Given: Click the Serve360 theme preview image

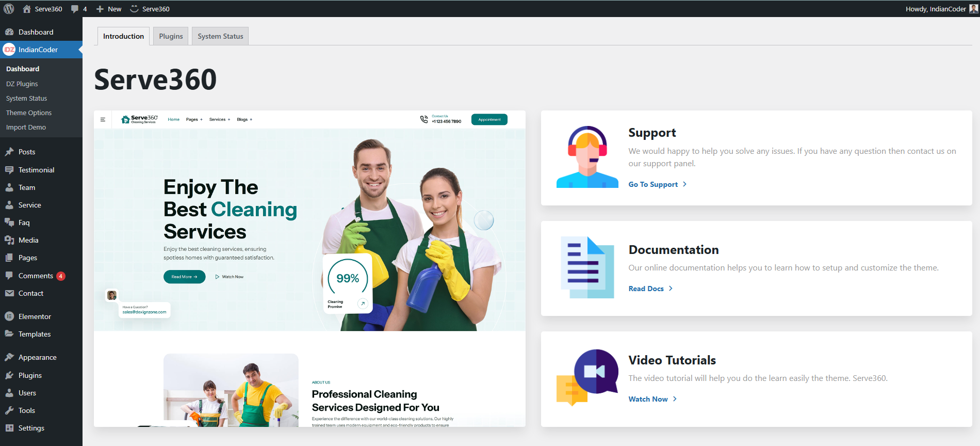Looking at the screenshot, I should pos(309,268).
